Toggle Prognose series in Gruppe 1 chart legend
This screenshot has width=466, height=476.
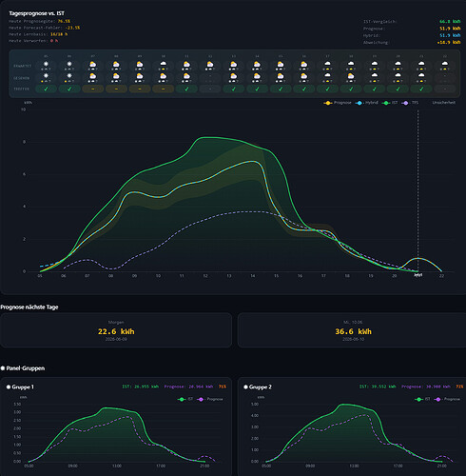coord(210,399)
